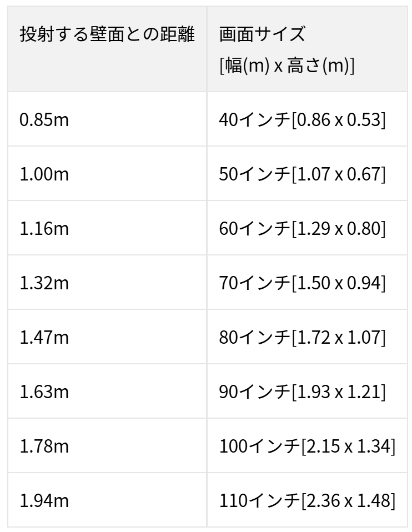This screenshot has width=412, height=532.
Task: Select the 1.16m distance cell
Action: click(44, 228)
